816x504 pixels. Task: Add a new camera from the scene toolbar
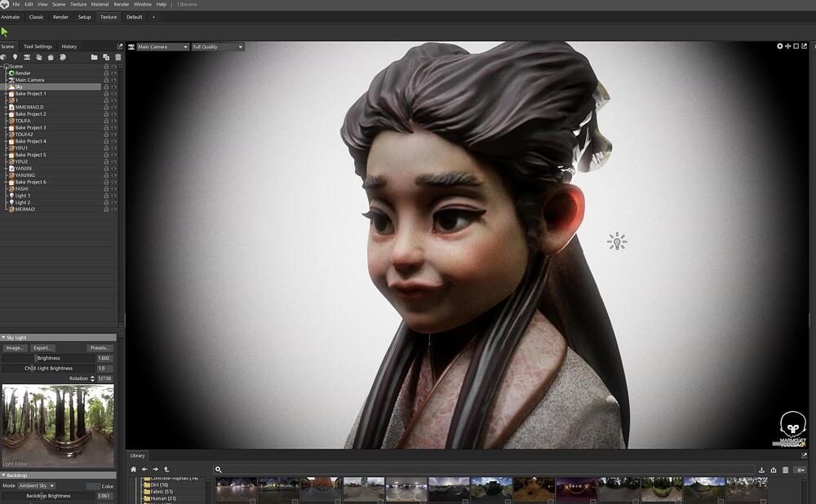click(27, 57)
